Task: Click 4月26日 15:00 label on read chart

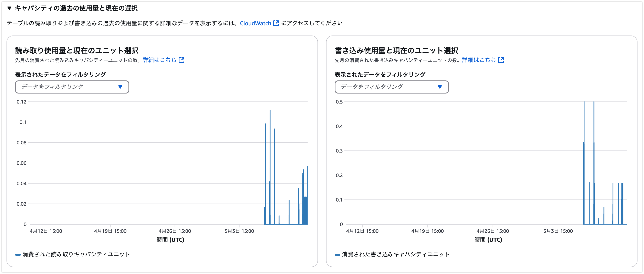Action: (x=175, y=231)
